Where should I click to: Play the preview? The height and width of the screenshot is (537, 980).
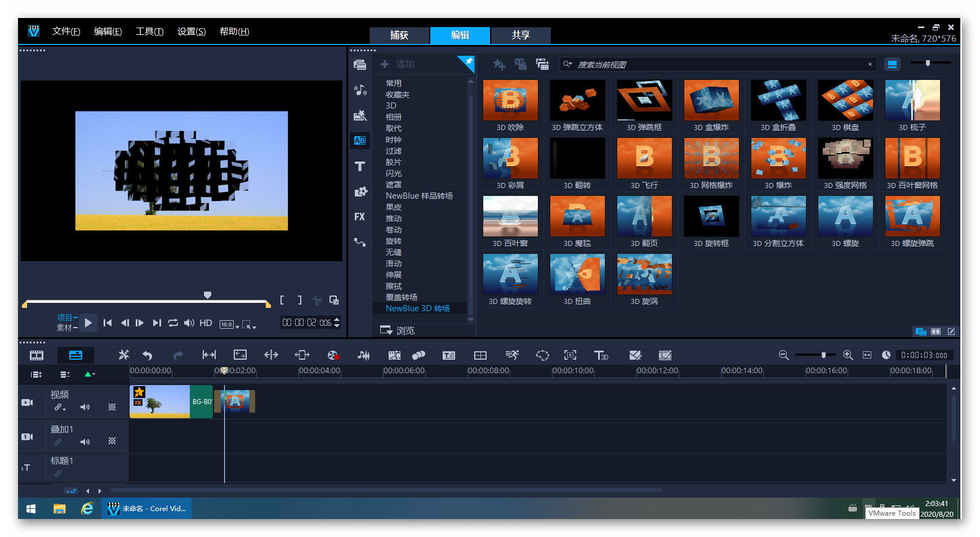tap(88, 323)
